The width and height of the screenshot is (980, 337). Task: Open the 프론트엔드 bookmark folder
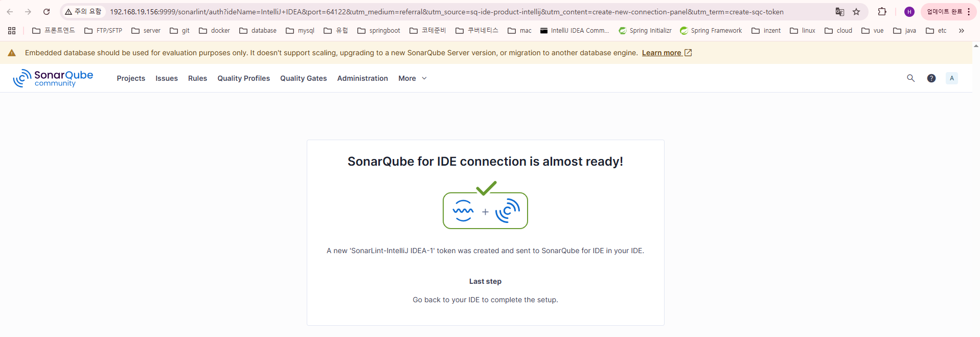[x=54, y=31]
